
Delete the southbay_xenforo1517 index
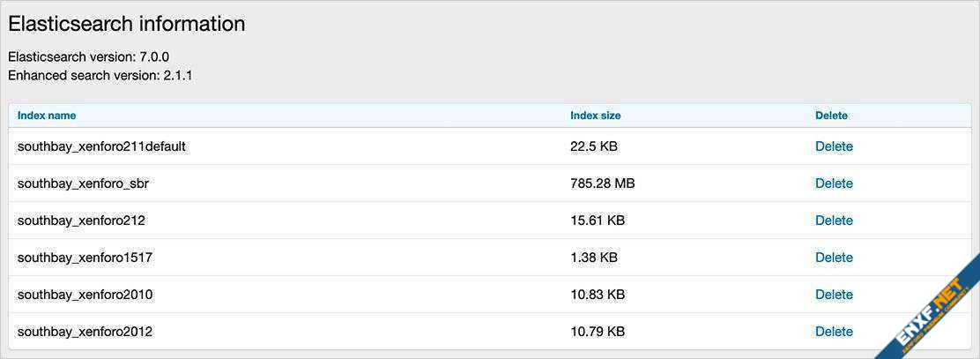point(834,258)
